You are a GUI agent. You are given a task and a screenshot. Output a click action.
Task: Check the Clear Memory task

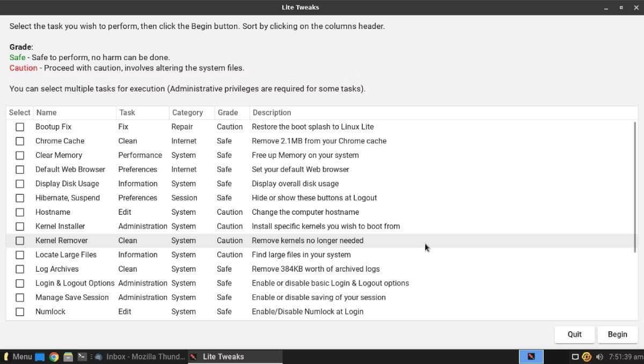click(x=20, y=155)
